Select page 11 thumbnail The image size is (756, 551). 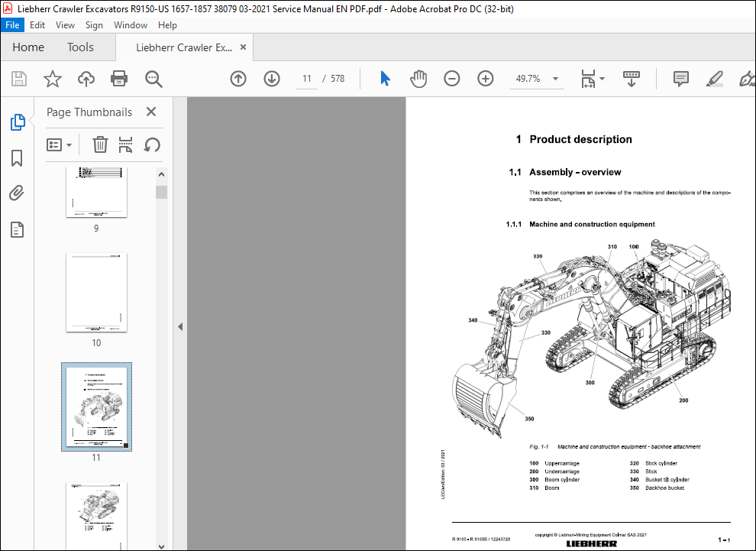pyautogui.click(x=96, y=407)
